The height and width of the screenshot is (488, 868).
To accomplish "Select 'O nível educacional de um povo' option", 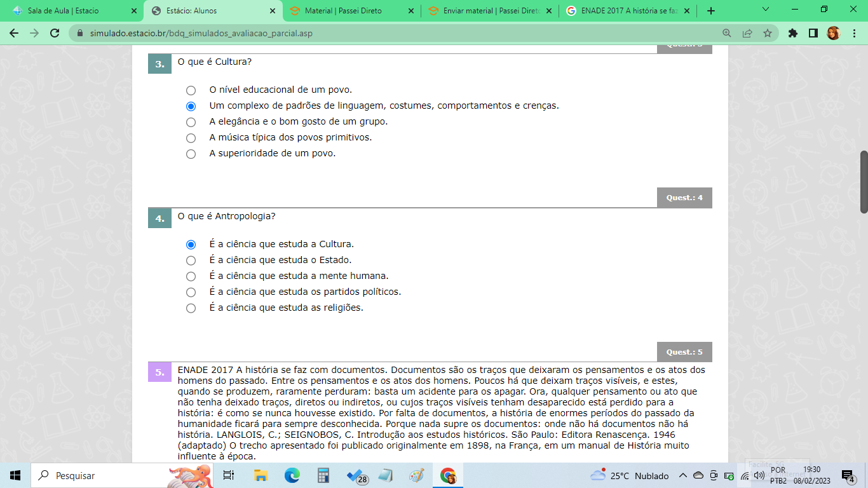I will [191, 90].
